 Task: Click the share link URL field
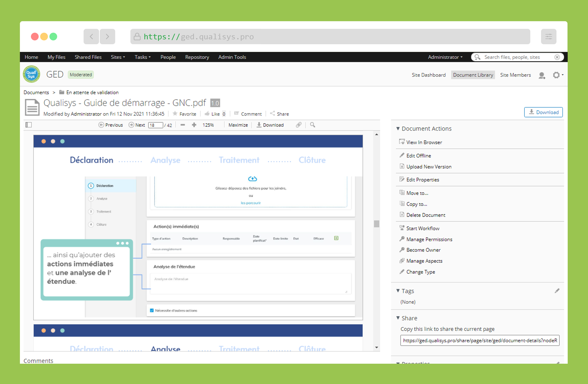pos(480,341)
